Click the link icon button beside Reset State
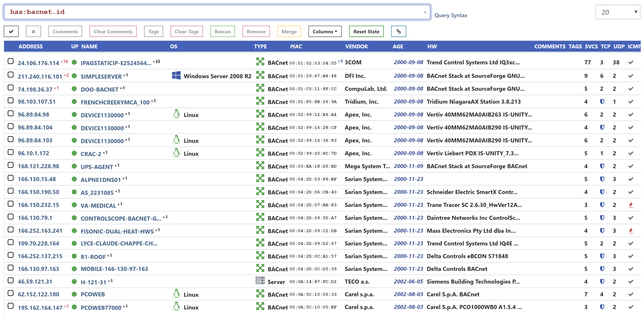This screenshot has height=315, width=644. pyautogui.click(x=398, y=31)
